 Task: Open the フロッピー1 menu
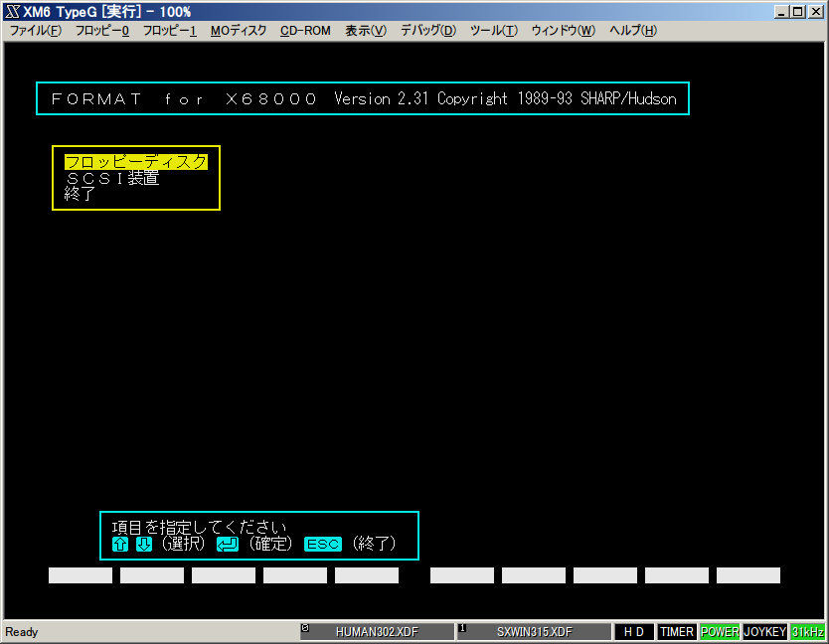(x=170, y=31)
